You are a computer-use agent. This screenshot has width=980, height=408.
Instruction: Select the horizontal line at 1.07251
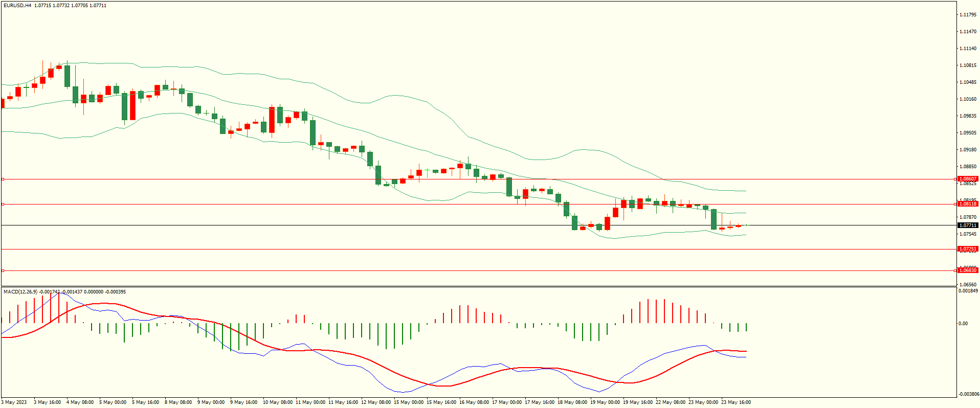[478, 249]
